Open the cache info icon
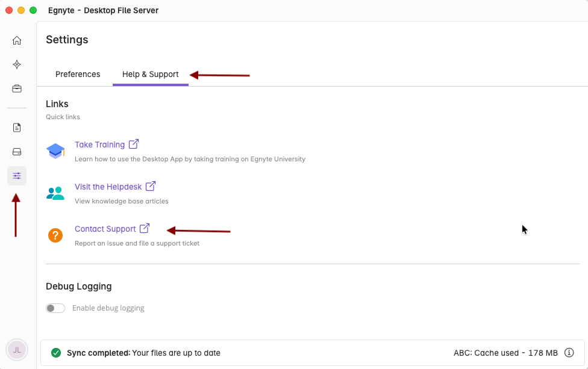This screenshot has width=588, height=369. pos(569,353)
